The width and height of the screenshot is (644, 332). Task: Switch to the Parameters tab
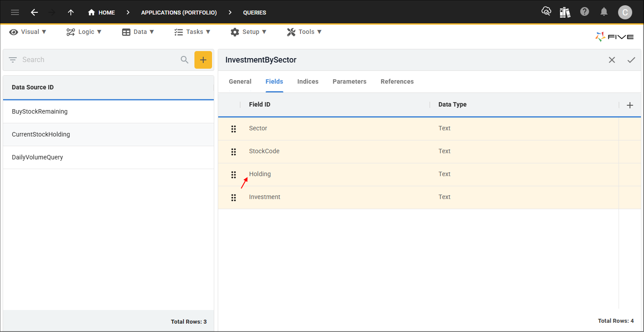click(349, 81)
